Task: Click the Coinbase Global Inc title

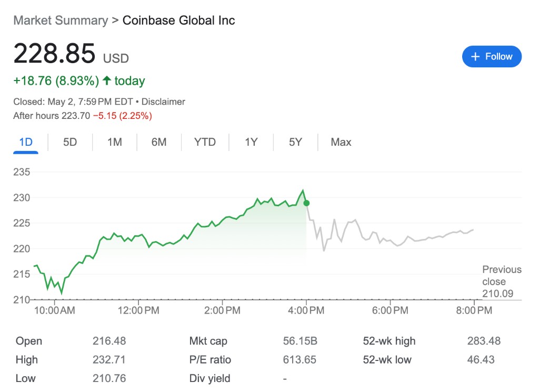Action: tap(178, 21)
